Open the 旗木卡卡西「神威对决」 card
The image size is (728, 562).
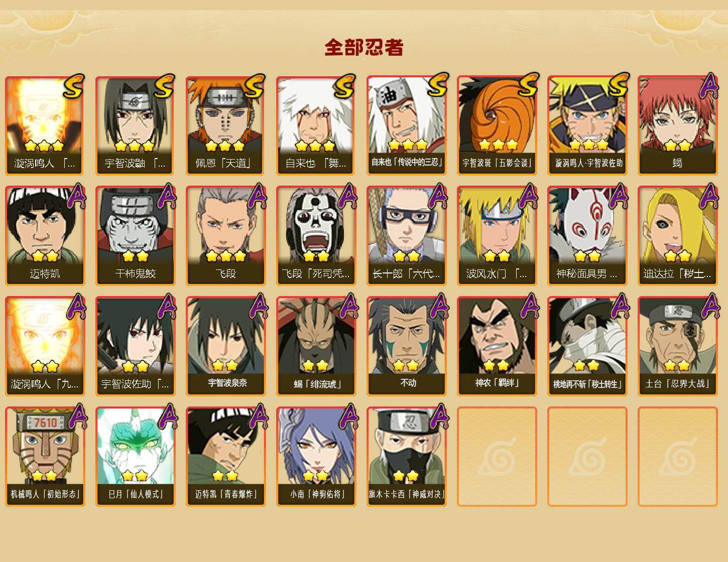[406, 457]
